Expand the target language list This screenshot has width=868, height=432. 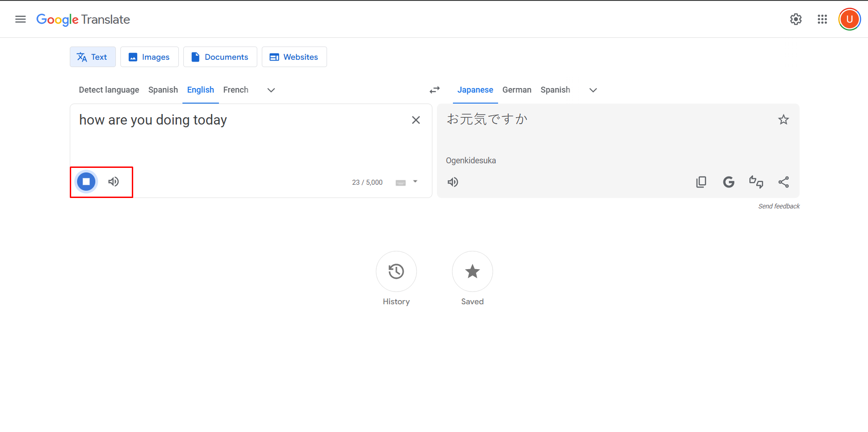593,90
